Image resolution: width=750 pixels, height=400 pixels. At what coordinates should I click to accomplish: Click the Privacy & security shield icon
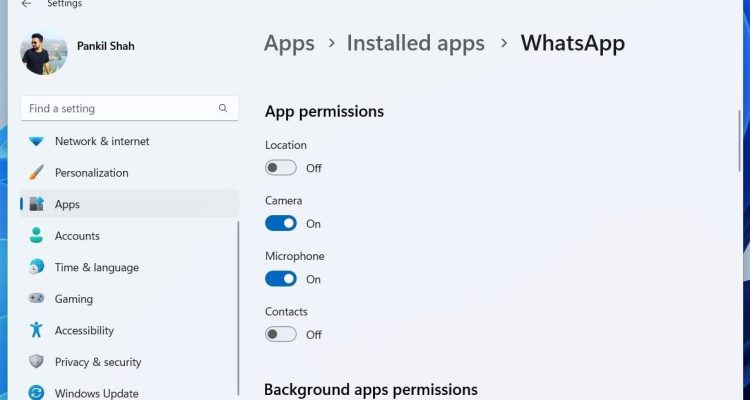pyautogui.click(x=36, y=361)
